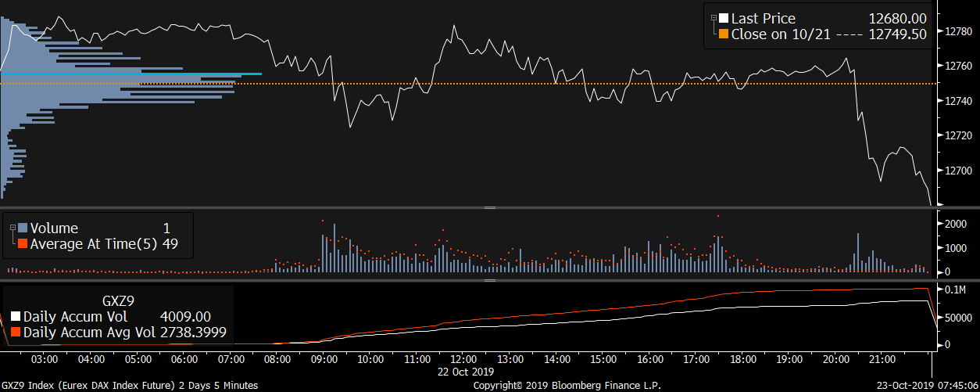This screenshot has height=392, width=980.
Task: Click the 12760 price axis label
Action: (x=958, y=67)
